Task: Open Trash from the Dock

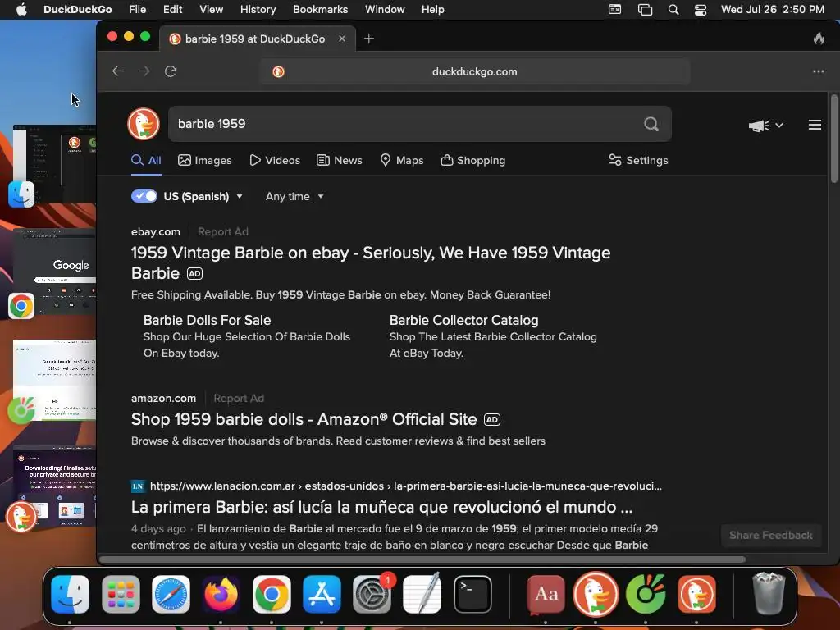Action: tap(769, 593)
